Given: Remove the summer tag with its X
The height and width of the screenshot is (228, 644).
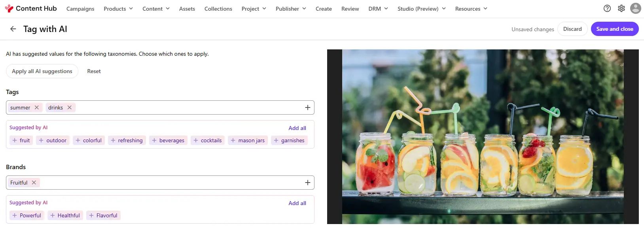Looking at the screenshot, I should pyautogui.click(x=37, y=107).
